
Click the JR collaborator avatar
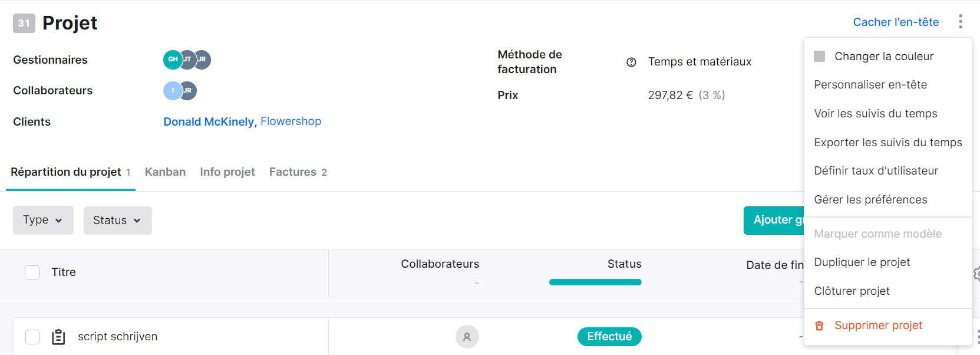click(x=189, y=91)
